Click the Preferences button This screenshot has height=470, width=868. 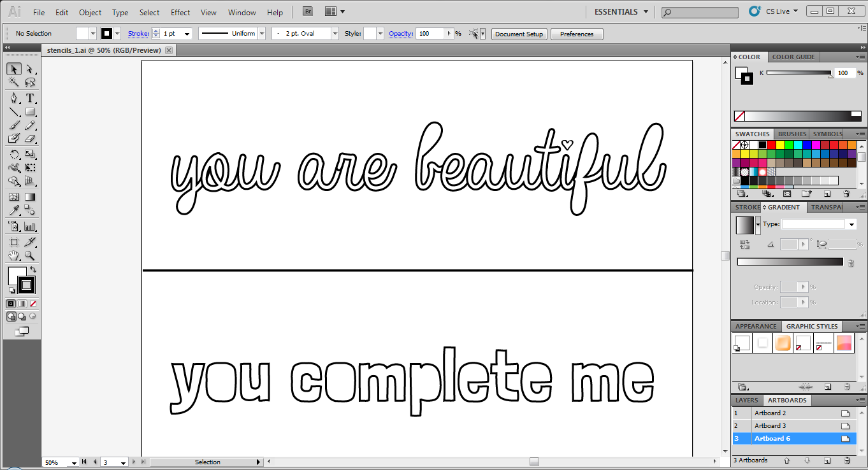coord(577,34)
